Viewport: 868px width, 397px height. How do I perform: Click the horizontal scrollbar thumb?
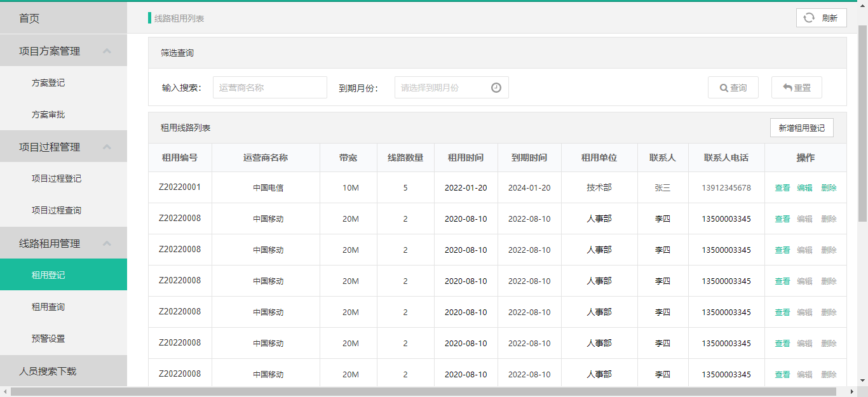click(424, 392)
